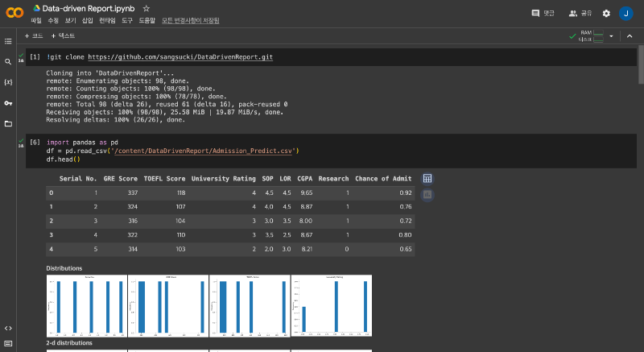Click the Chance of Admit 0.80
Screen dimensions: 644x352
[x=405, y=235]
